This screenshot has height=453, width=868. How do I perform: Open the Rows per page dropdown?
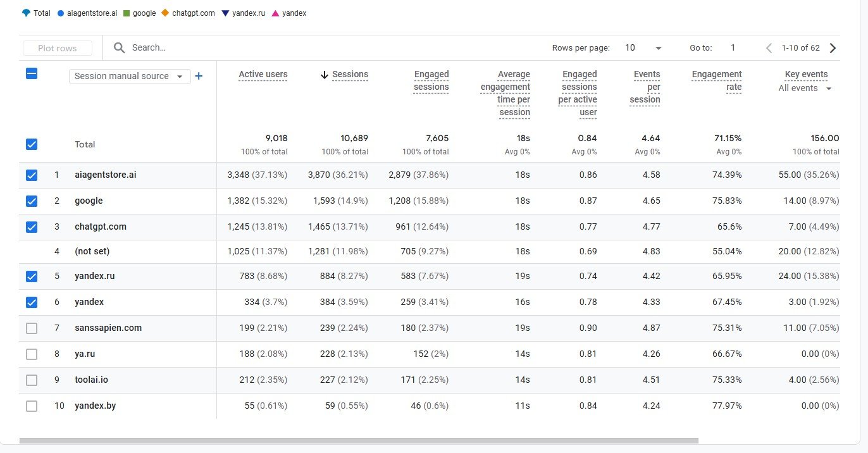(643, 48)
